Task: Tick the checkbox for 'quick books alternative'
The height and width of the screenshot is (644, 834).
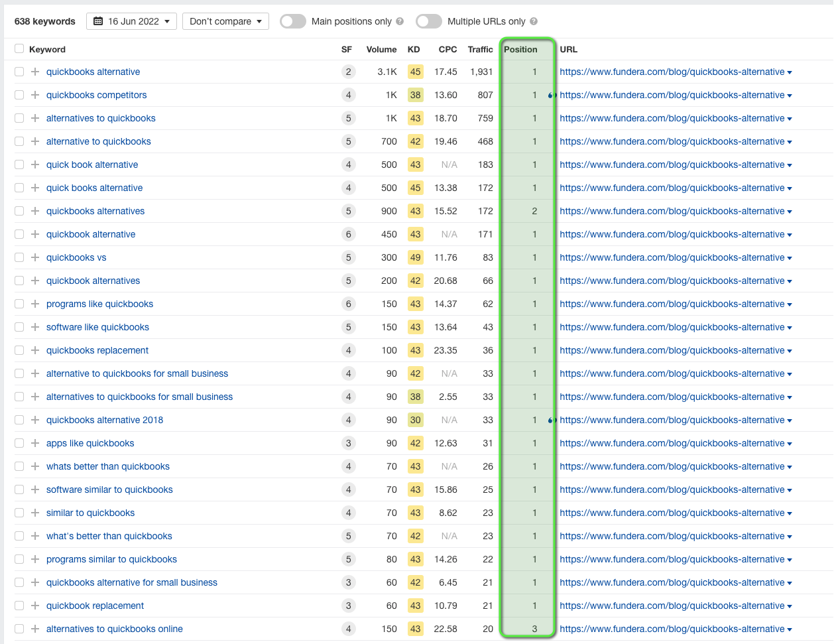Action: tap(19, 188)
